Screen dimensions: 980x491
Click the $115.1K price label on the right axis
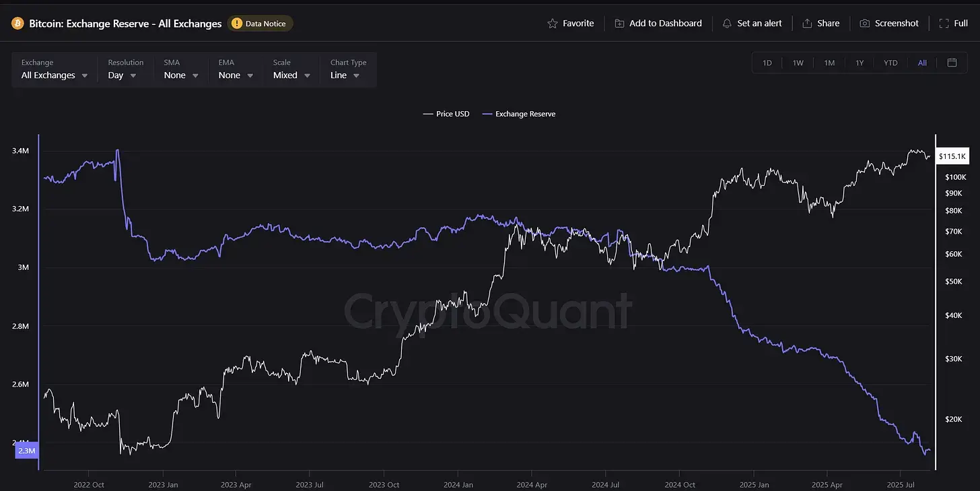(952, 156)
